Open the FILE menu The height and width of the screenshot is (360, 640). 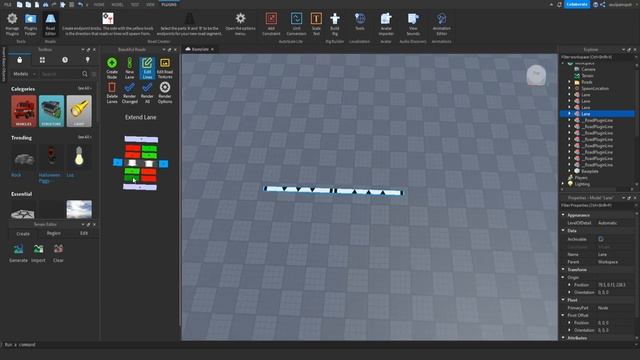tap(7, 4)
